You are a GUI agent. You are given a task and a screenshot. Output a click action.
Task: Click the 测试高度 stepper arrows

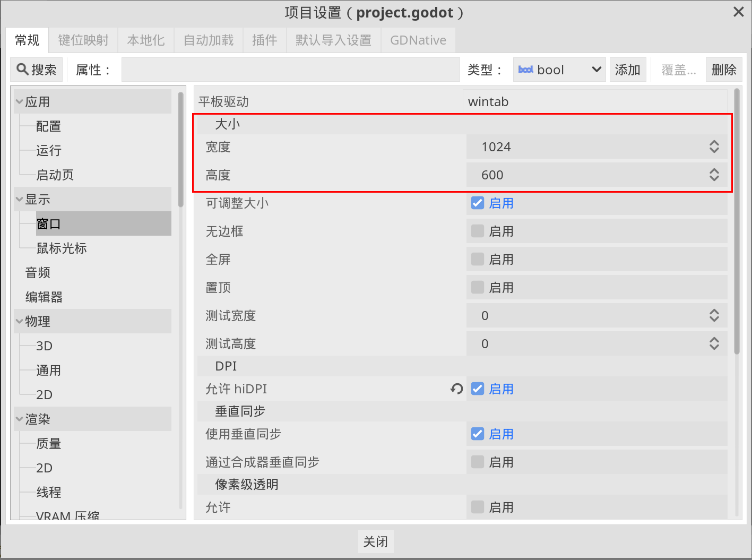point(714,343)
